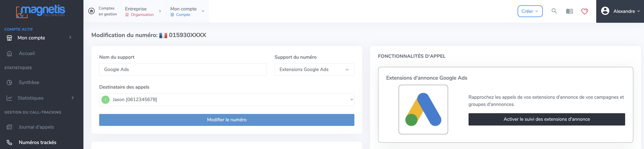644x149 pixels.
Task: Click Activer le suivi des extensions d'annonce
Action: coord(546,119)
